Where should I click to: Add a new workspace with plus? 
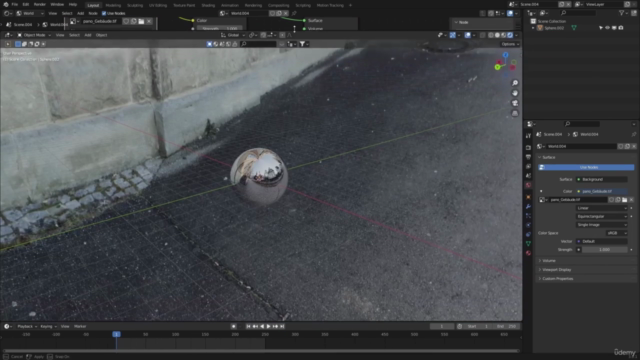point(350,5)
